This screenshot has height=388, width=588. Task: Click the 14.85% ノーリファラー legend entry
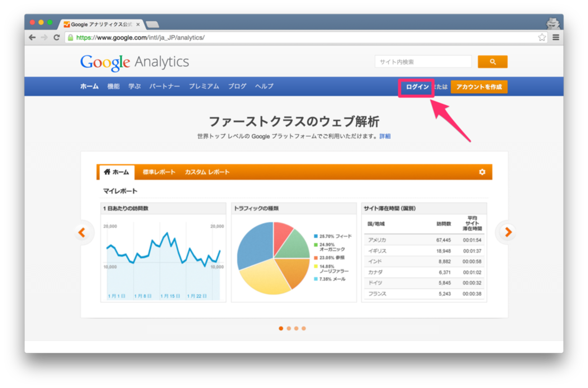click(x=331, y=269)
